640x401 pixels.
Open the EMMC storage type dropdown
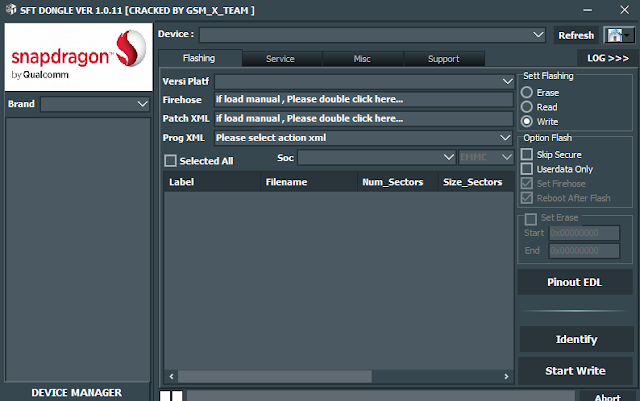click(x=486, y=157)
